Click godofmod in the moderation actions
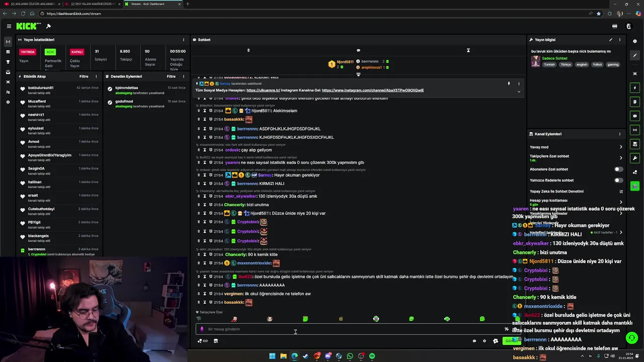This screenshot has height=362, width=644. click(x=124, y=102)
